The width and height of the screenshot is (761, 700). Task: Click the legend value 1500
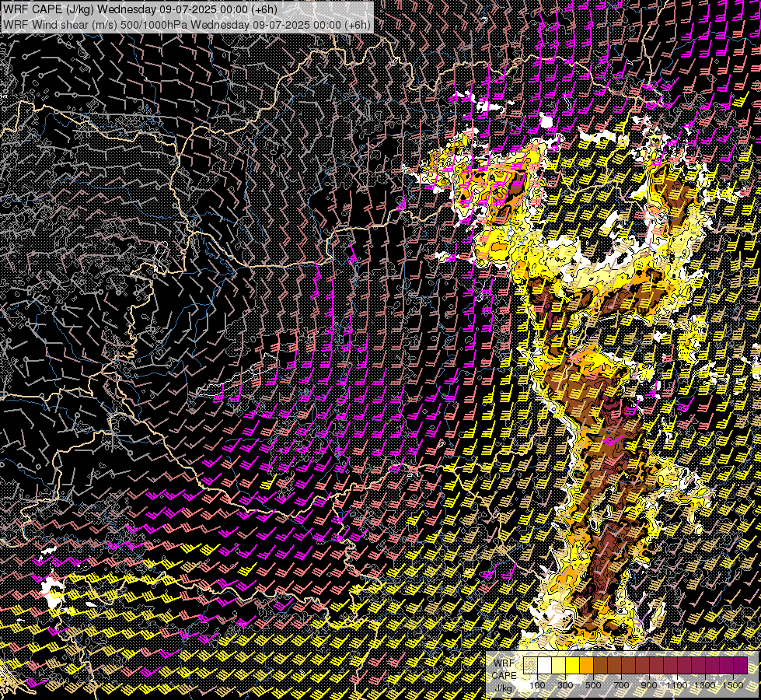tap(733, 685)
